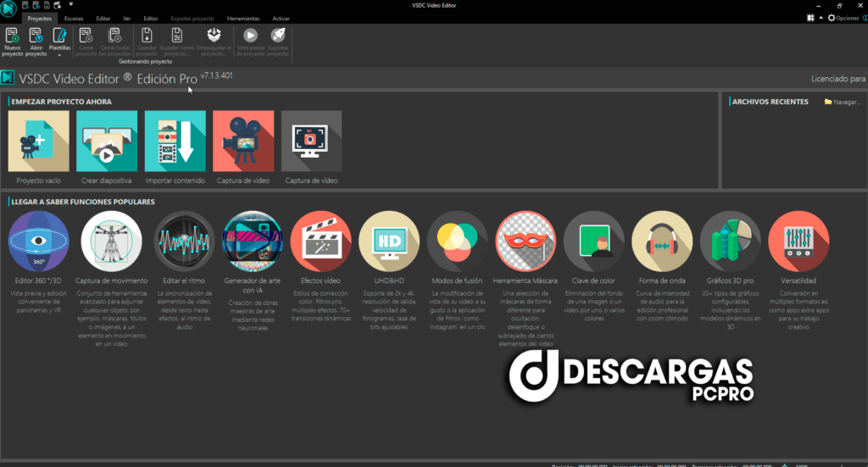Click the 'v7.1.3.401' version text
The height and width of the screenshot is (467, 868).
click(x=216, y=75)
